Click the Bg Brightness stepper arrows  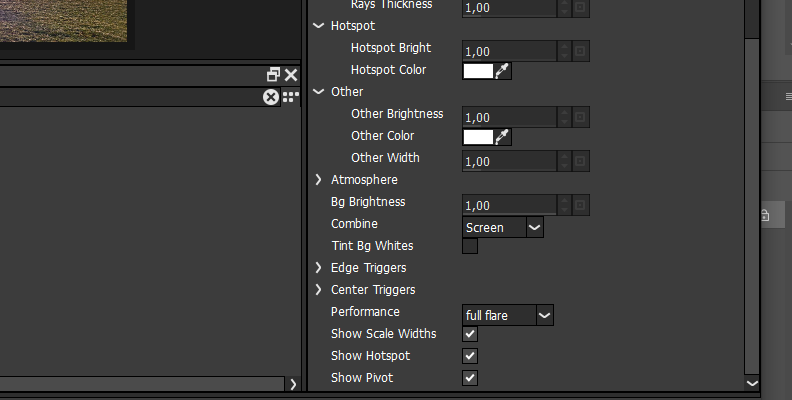(x=564, y=205)
